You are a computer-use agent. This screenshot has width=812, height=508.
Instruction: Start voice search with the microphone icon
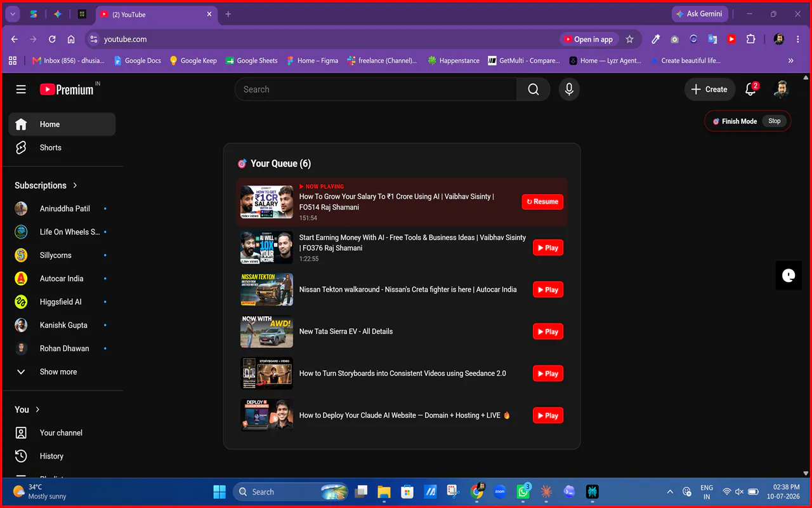tap(569, 90)
